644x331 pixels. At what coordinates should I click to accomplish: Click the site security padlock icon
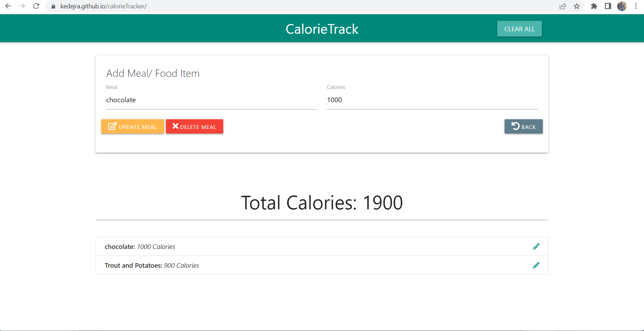[x=53, y=6]
